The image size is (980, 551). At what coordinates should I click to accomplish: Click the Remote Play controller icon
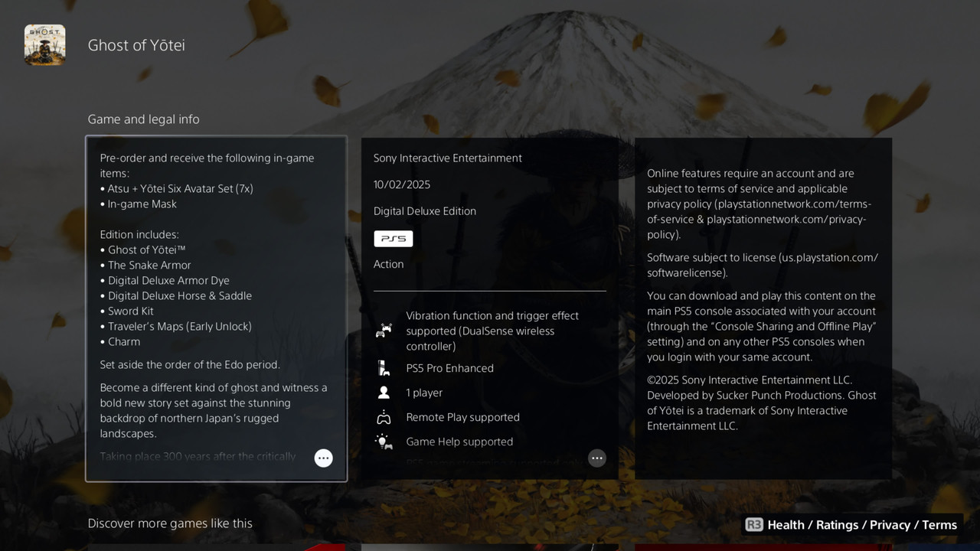pos(384,417)
